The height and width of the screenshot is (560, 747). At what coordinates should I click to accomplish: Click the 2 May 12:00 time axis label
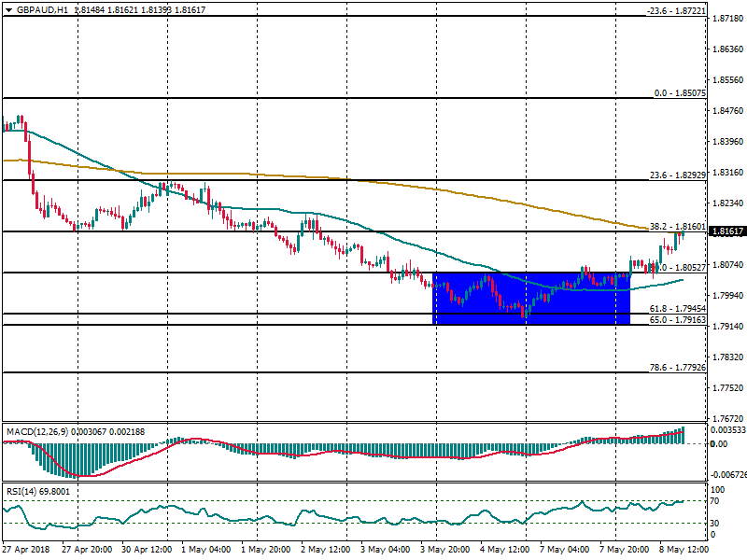click(325, 551)
